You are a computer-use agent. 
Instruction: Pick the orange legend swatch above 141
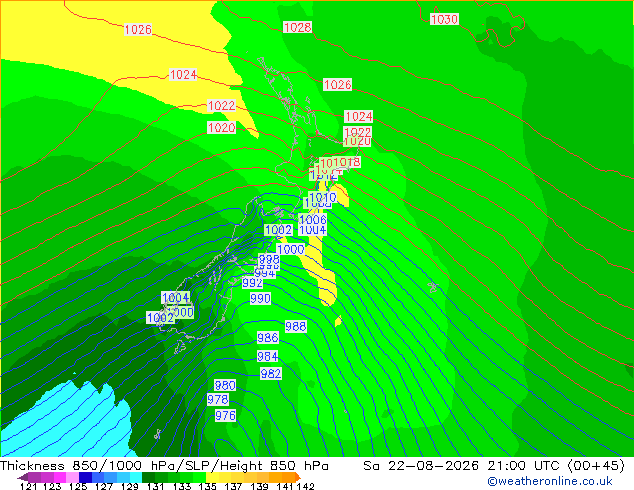[x=288, y=477]
